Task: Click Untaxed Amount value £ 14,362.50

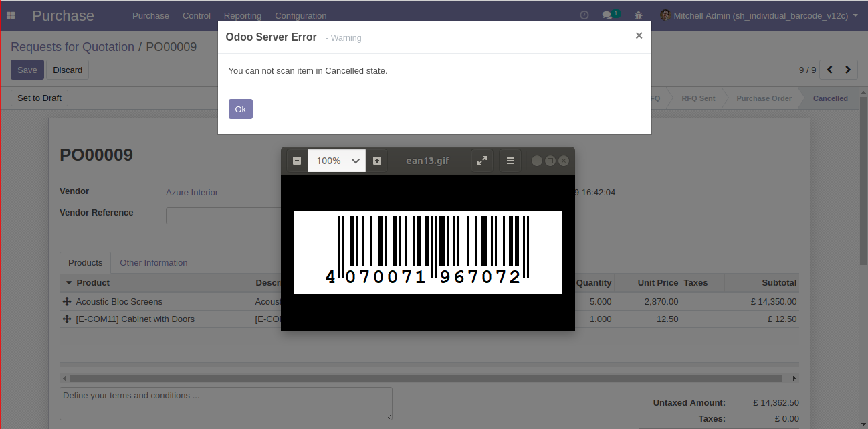Action: 776,403
